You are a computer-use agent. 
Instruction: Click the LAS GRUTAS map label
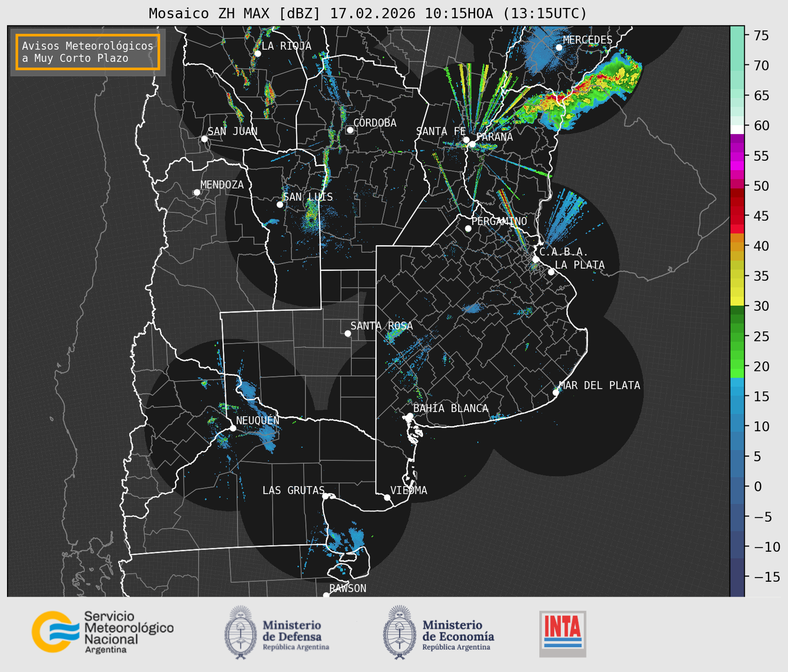[293, 490]
